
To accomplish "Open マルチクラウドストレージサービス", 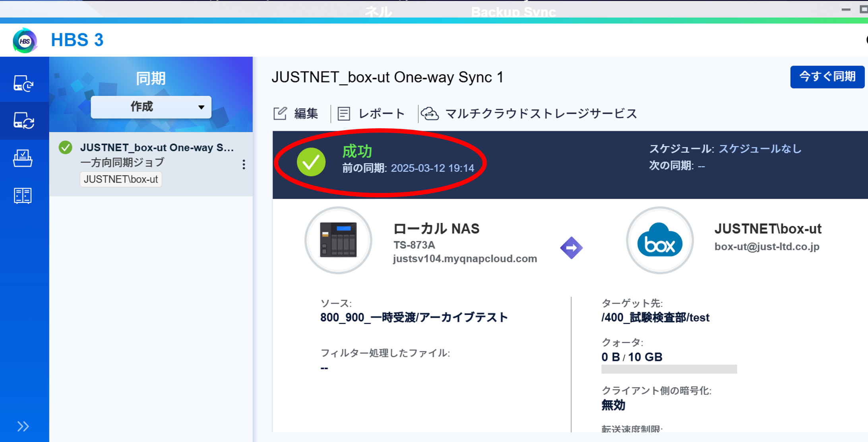I will coord(529,114).
